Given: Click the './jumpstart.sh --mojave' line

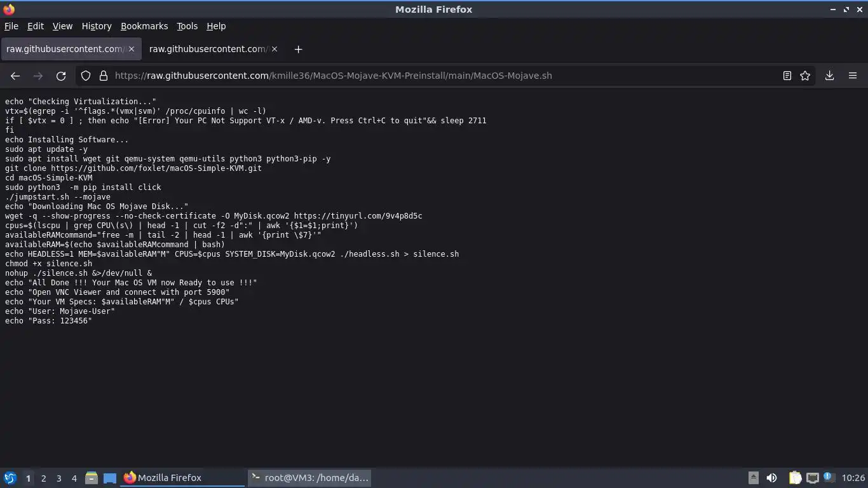Looking at the screenshot, I should 58,197.
